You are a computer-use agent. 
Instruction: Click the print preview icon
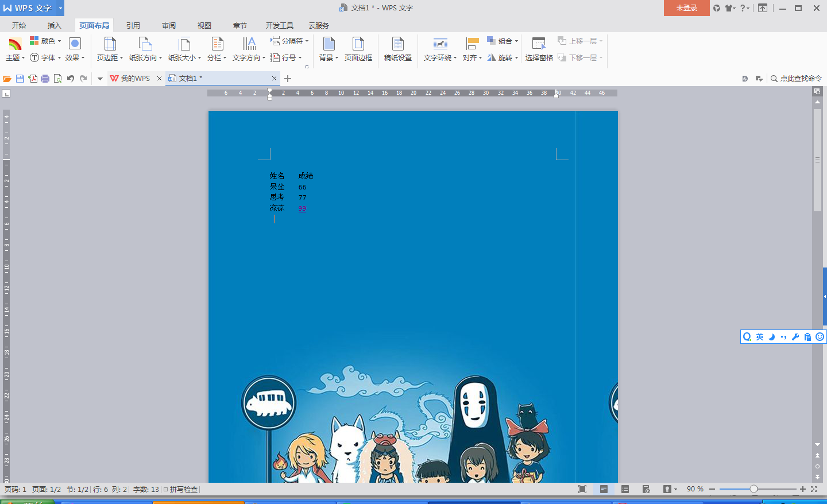pos(58,79)
